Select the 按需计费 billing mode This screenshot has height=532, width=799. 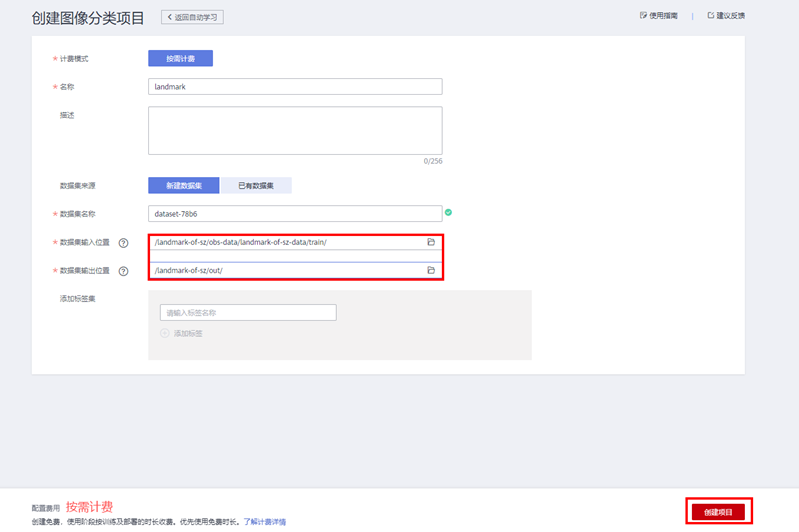pyautogui.click(x=181, y=59)
